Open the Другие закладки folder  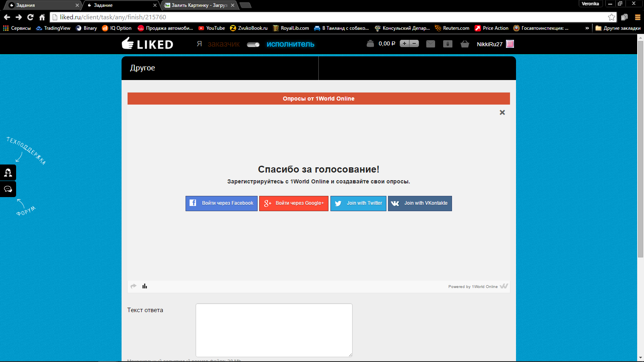[618, 28]
